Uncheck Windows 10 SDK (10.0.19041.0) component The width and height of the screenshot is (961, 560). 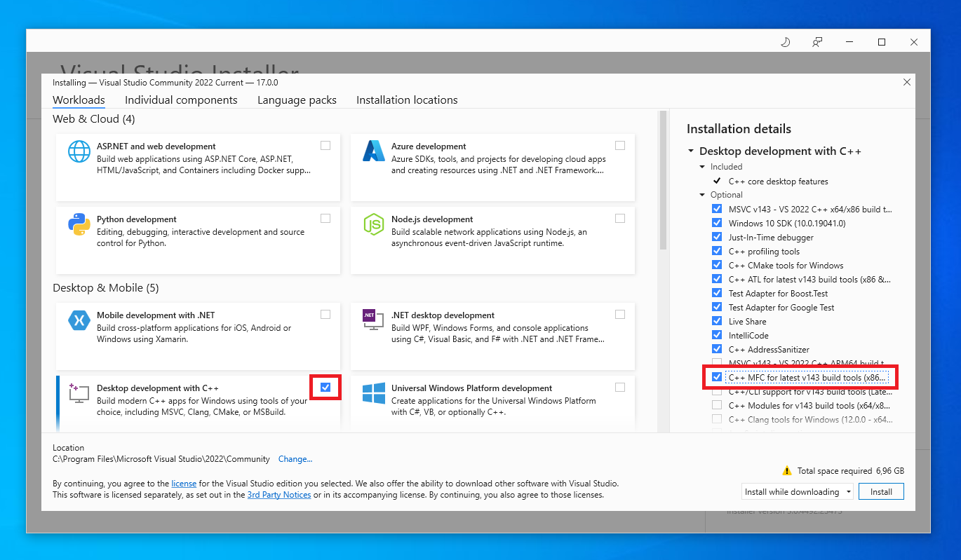pyautogui.click(x=717, y=223)
